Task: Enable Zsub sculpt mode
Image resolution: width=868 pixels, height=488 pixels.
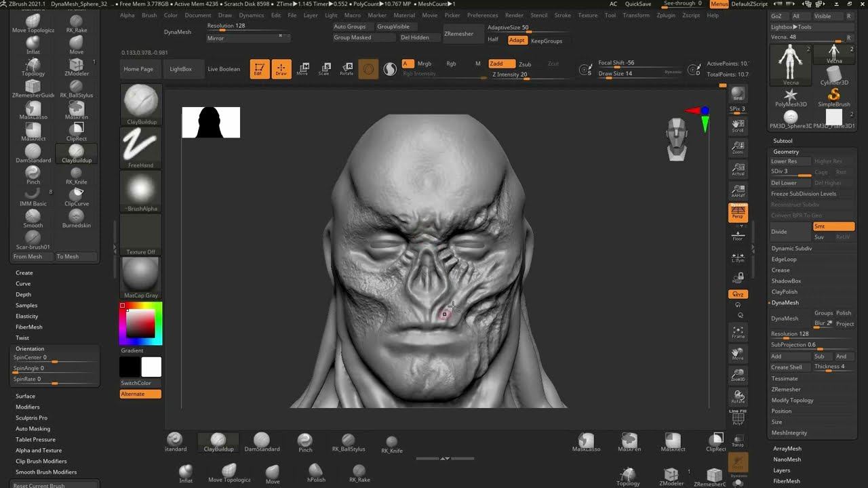Action: point(525,64)
